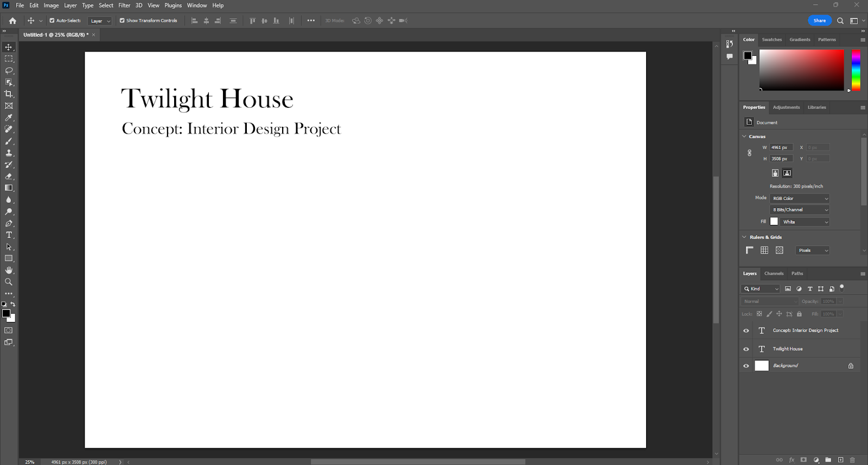Switch to the Channels tab
This screenshot has width=868, height=465.
coord(774,274)
